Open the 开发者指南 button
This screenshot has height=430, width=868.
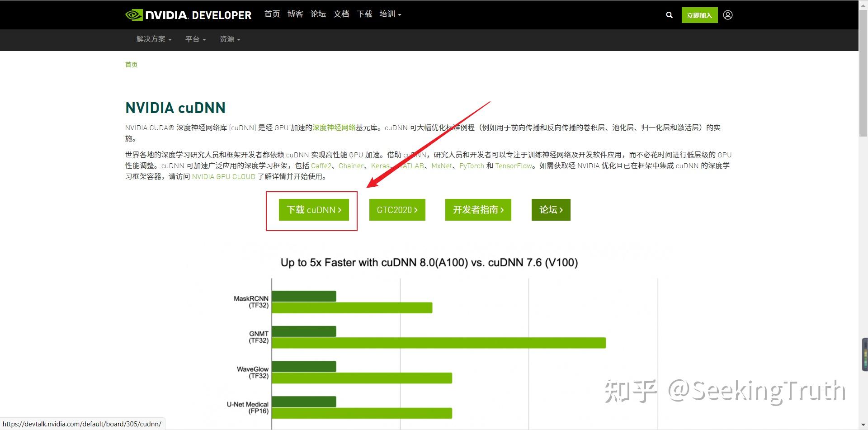(478, 210)
